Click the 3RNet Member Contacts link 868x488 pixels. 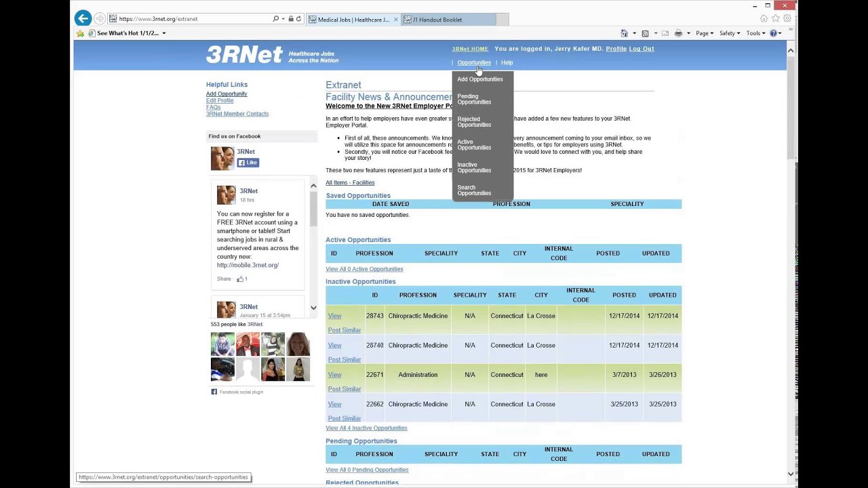pyautogui.click(x=237, y=114)
